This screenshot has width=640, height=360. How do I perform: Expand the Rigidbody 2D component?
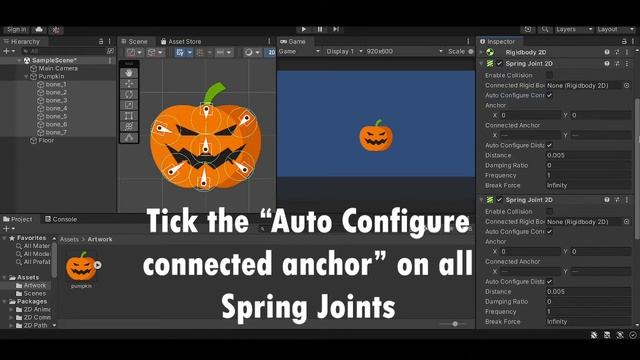481,52
